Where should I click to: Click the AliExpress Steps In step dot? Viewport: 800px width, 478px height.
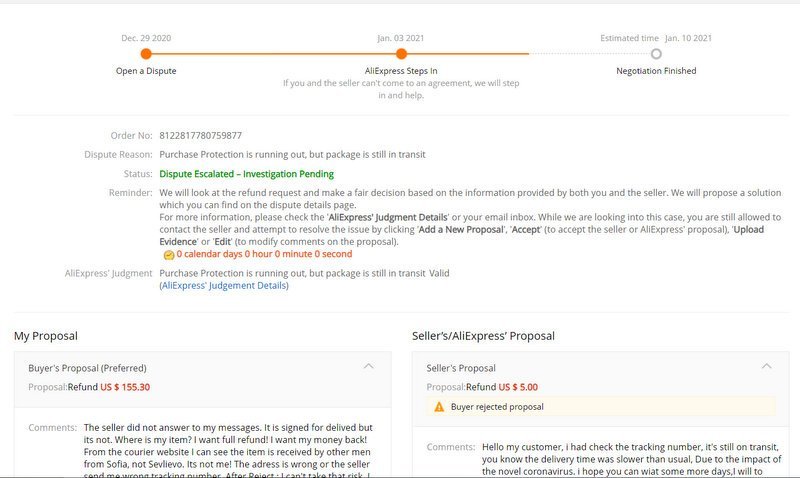point(401,54)
